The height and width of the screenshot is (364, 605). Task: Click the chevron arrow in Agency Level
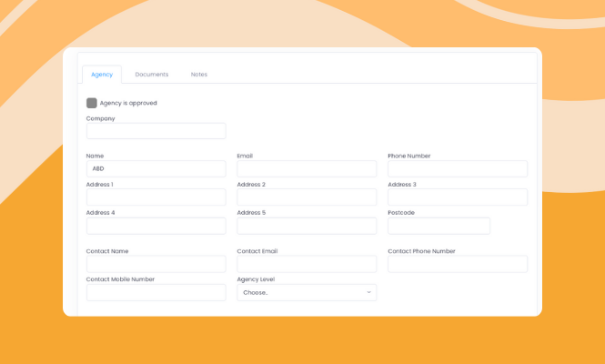pos(368,292)
